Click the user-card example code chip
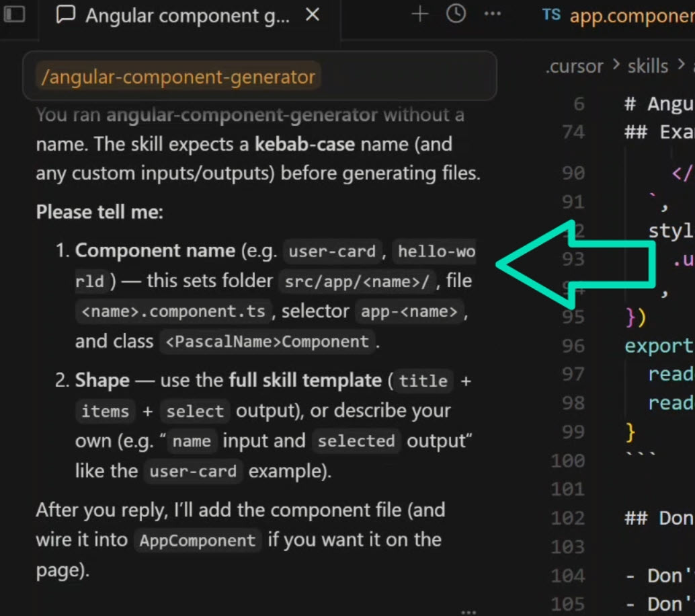This screenshot has width=695, height=616. [193, 470]
